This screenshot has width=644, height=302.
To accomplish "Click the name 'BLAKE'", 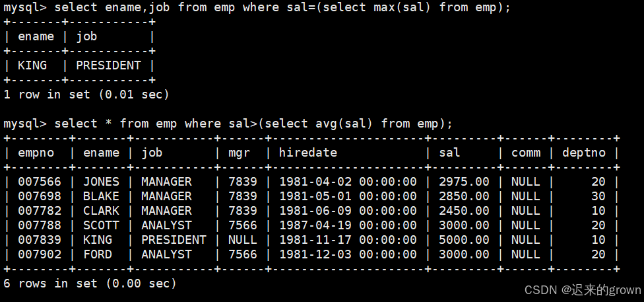I will 101,196.
